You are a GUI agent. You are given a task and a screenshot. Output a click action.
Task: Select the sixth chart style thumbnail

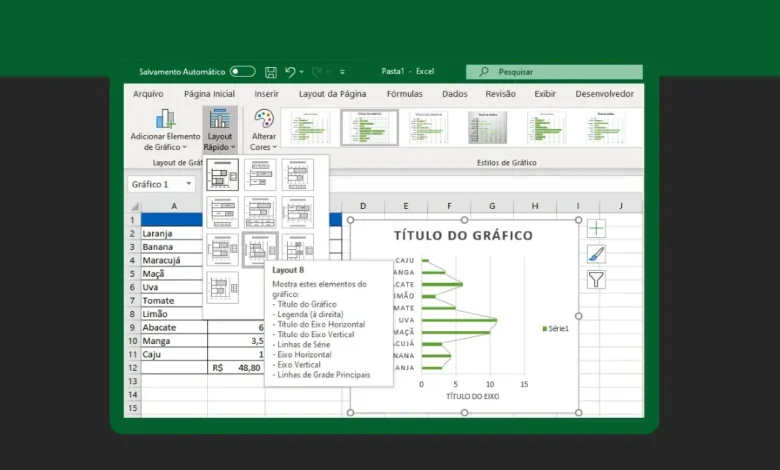pyautogui.click(x=605, y=128)
